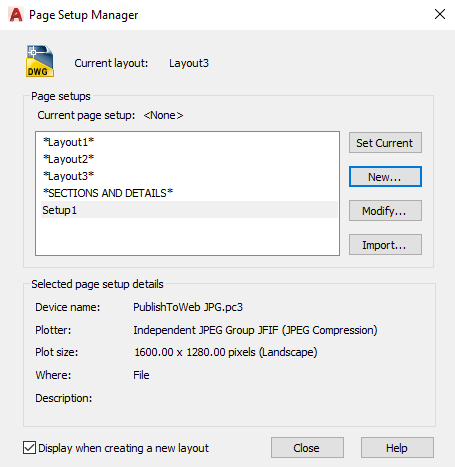Select *Layout3* in page setups list
455x467 pixels.
coord(68,176)
